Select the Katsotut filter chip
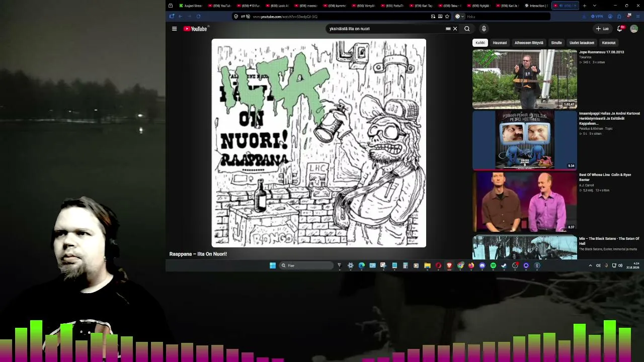 point(609,43)
